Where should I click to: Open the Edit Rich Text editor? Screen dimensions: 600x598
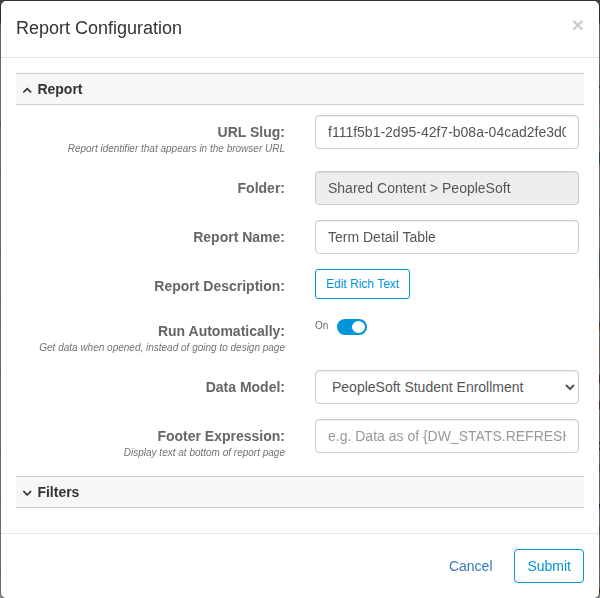point(362,284)
